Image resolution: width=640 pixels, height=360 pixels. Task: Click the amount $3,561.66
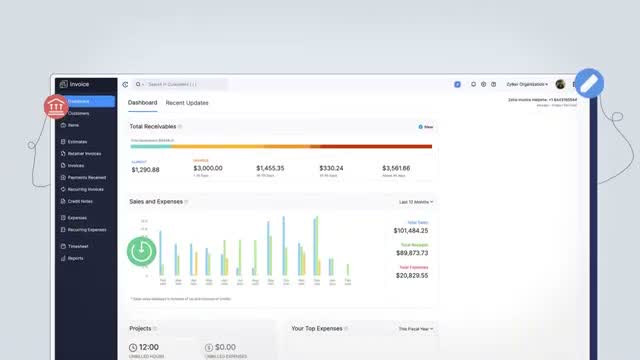(396, 168)
